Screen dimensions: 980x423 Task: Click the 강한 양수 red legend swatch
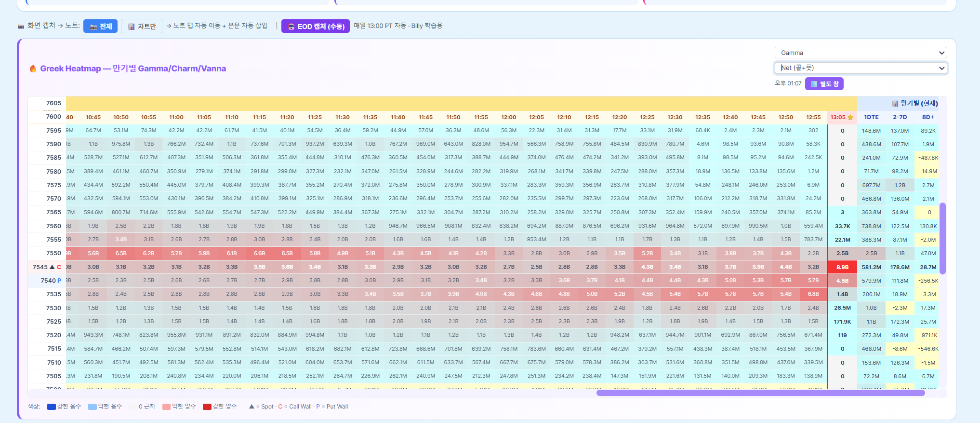pos(207,407)
